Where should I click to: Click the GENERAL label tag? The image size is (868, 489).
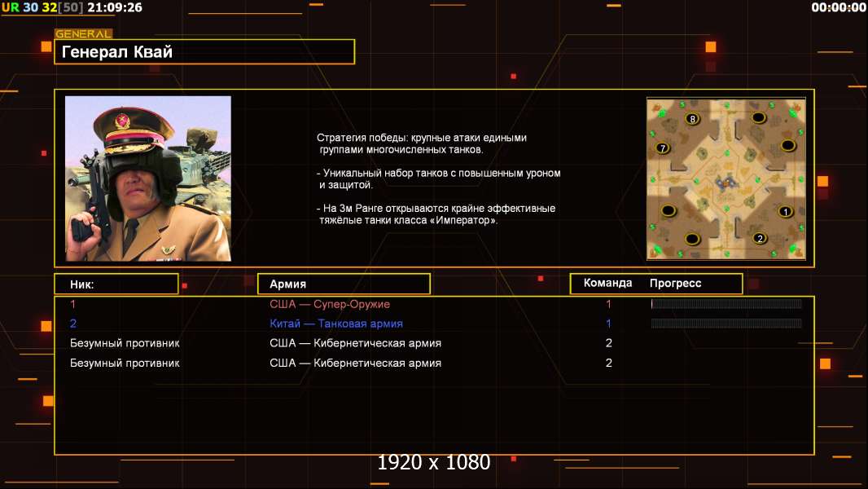(x=84, y=33)
